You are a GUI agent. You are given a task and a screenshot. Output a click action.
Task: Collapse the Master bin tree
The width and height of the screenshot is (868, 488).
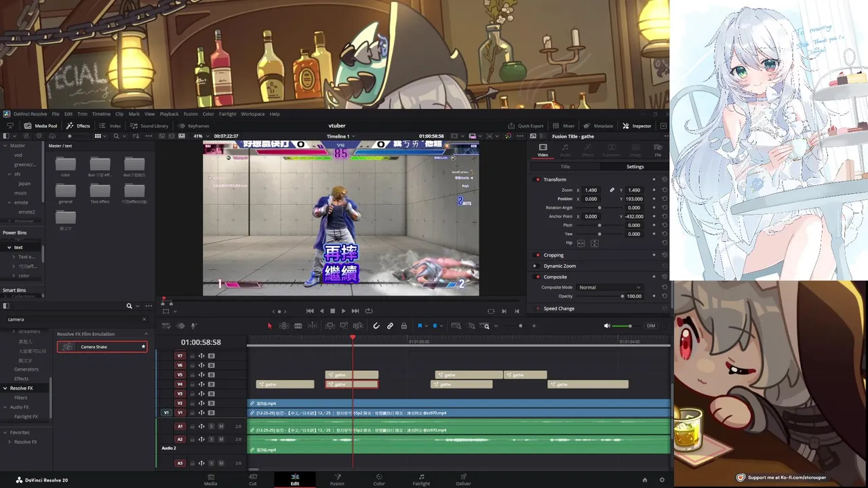point(5,146)
